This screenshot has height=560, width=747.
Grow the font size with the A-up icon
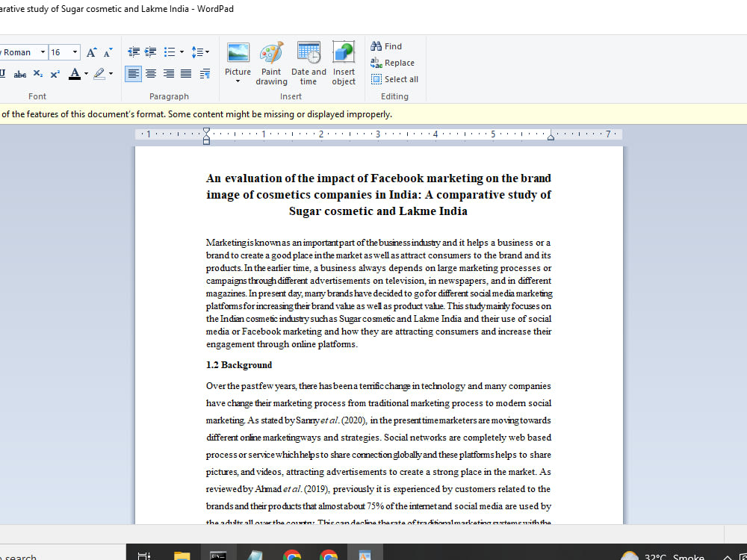91,52
